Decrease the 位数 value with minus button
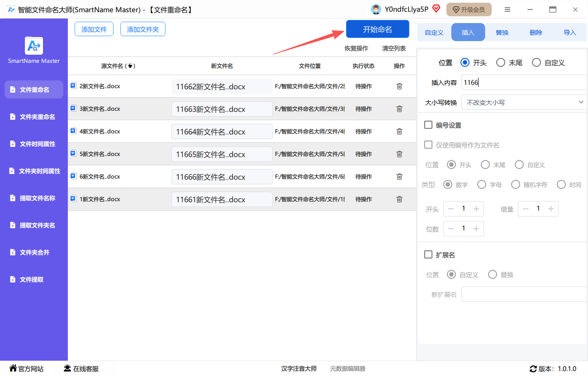The width and height of the screenshot is (588, 376). tap(451, 229)
